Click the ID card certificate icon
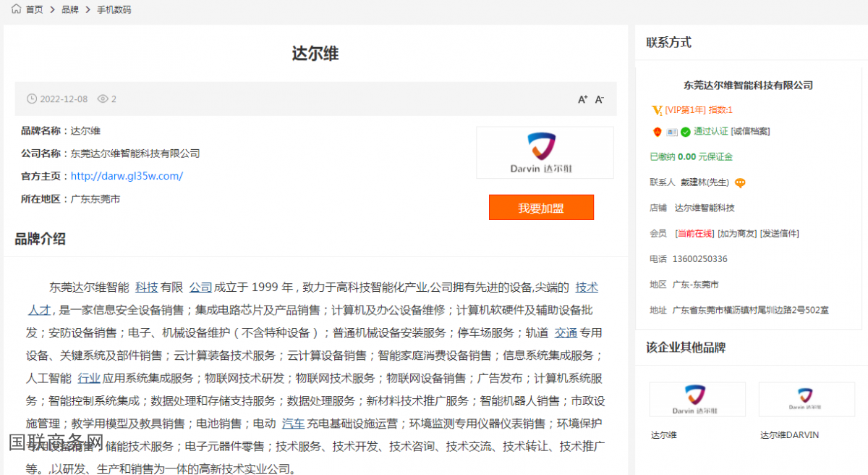This screenshot has height=475, width=868. (672, 132)
